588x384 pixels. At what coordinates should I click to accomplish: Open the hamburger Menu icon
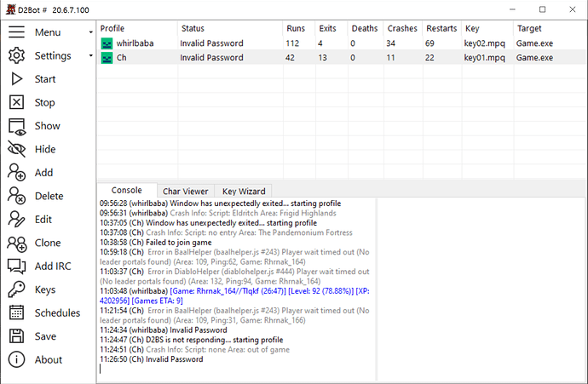[16, 32]
